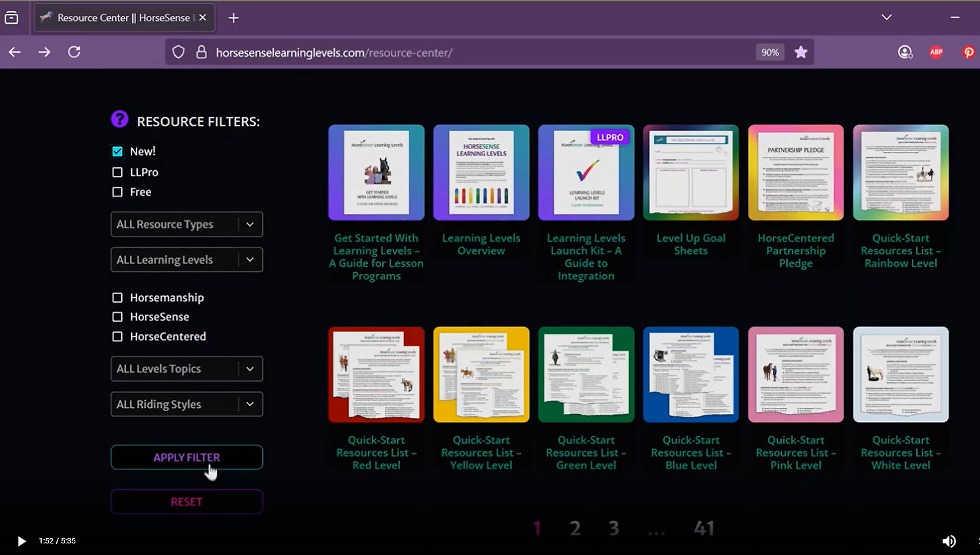Click Quick-Start Resources List Red Level title
The width and height of the screenshot is (980, 555).
click(x=376, y=453)
